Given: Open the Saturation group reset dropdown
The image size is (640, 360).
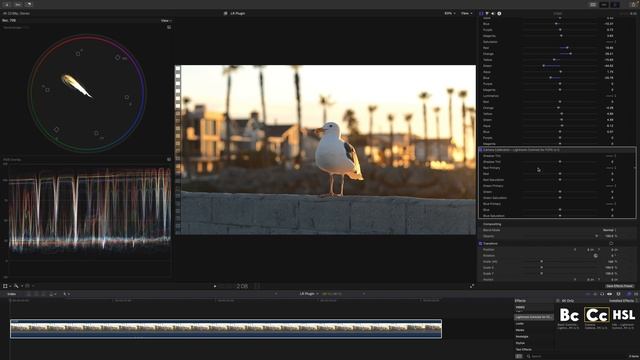Looking at the screenshot, I should tap(611, 42).
